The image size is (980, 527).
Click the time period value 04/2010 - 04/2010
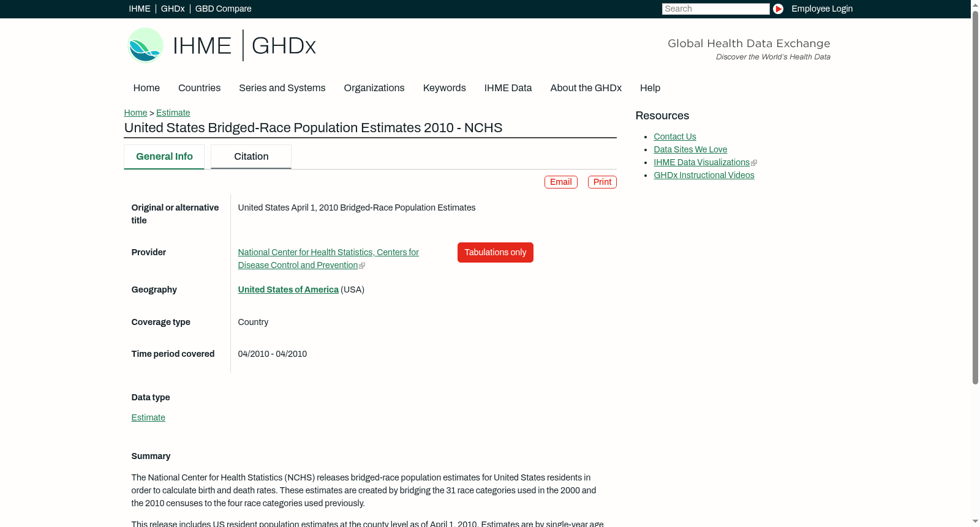tap(273, 354)
